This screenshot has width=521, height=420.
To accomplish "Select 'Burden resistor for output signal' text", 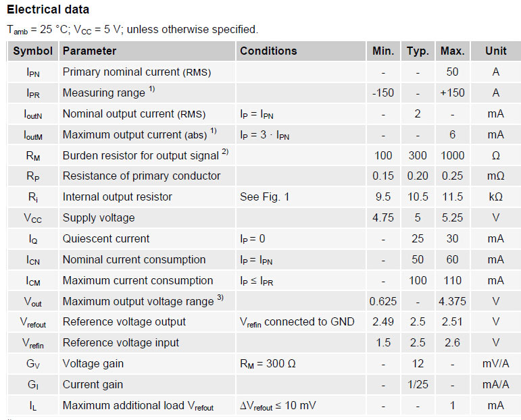I will pyautogui.click(x=141, y=155).
